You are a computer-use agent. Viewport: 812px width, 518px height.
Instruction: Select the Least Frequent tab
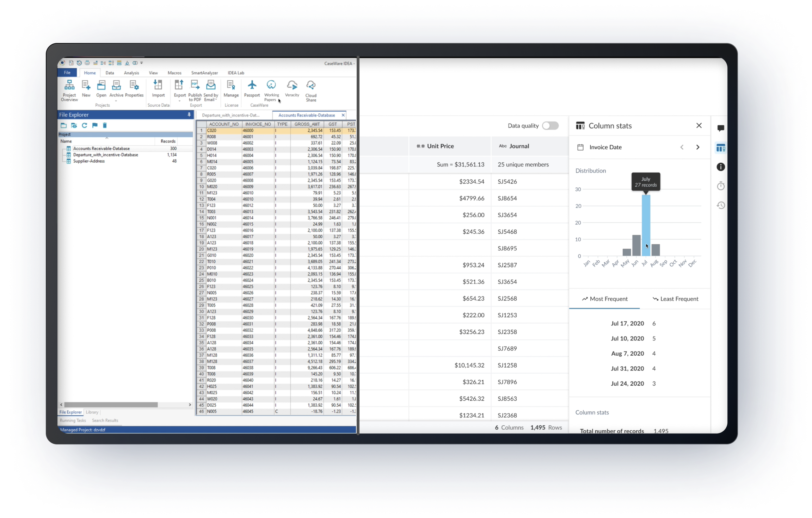[675, 299]
